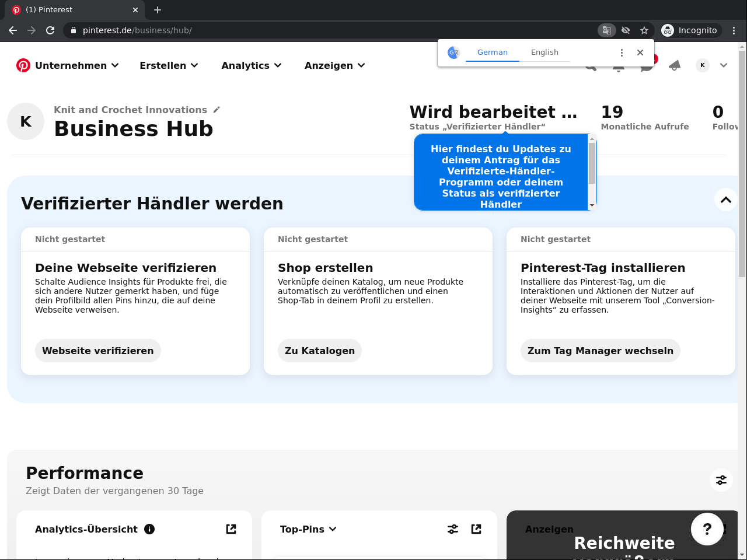Click Zeigt Daten der vergangenen 30 Tage
The width and height of the screenshot is (747, 560).
[x=114, y=491]
